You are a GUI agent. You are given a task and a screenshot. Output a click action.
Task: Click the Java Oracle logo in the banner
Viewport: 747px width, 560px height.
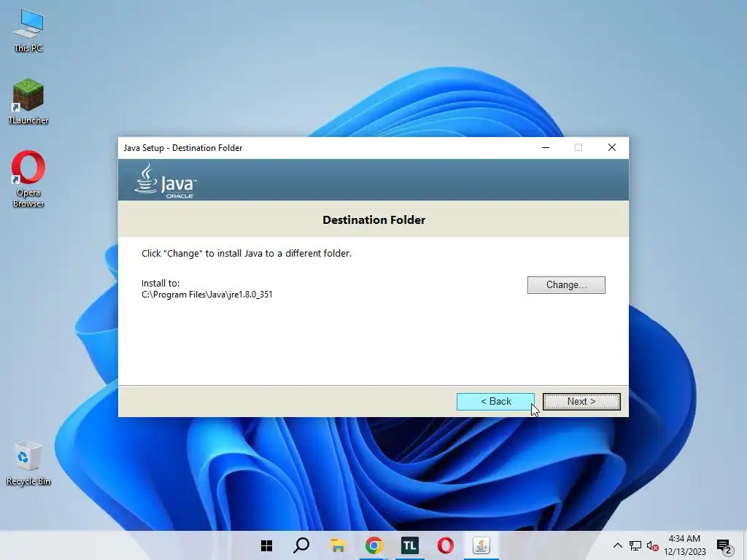point(166,181)
